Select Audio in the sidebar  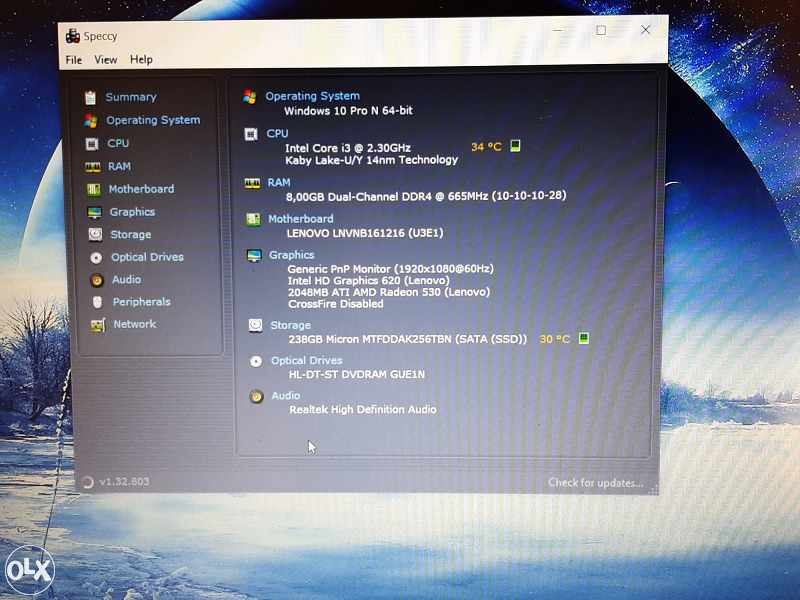127,280
